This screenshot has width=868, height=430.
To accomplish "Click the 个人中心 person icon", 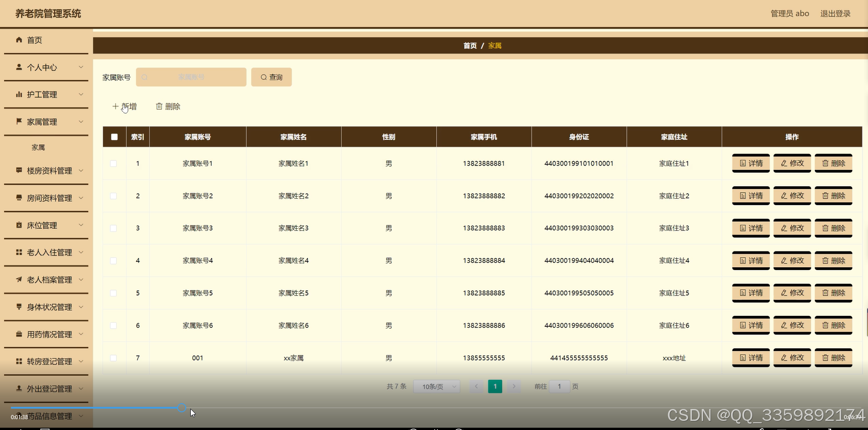I will (x=19, y=67).
